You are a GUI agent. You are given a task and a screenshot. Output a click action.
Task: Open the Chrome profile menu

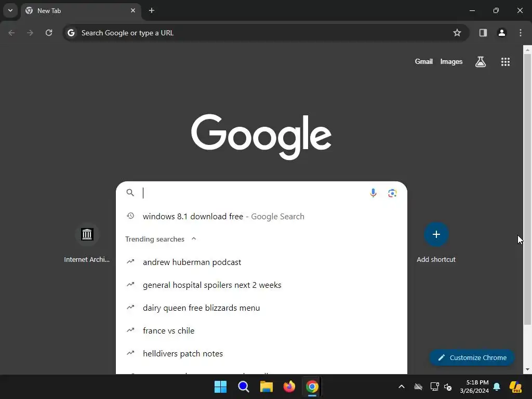[501, 33]
